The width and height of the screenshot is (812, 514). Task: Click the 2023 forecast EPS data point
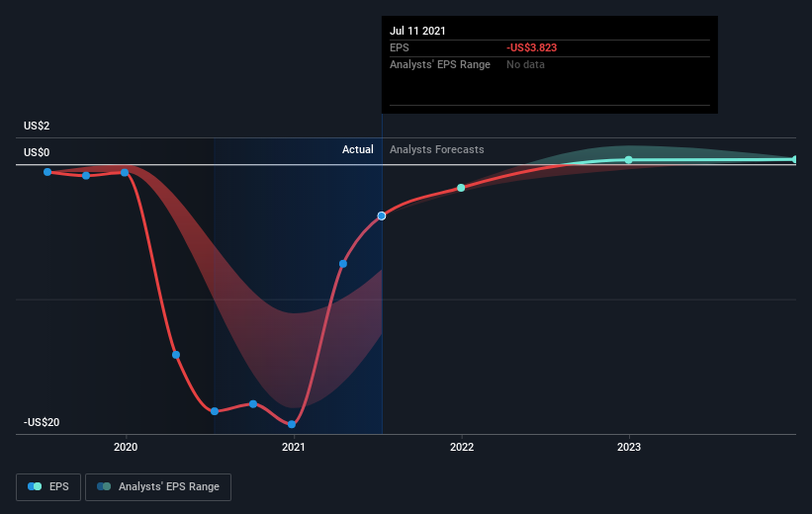[628, 160]
